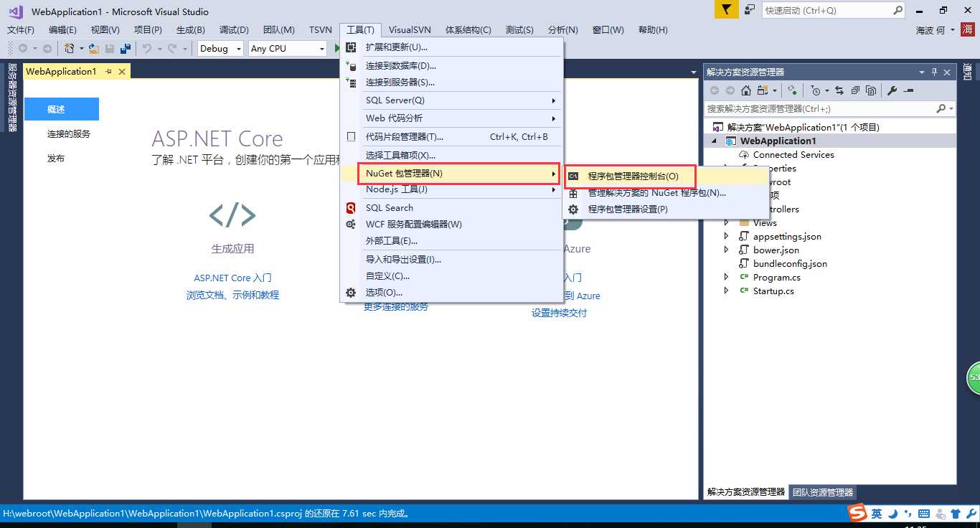Click Solution Explorer search magnifier icon
Image resolution: width=980 pixels, height=528 pixels.
click(941, 108)
